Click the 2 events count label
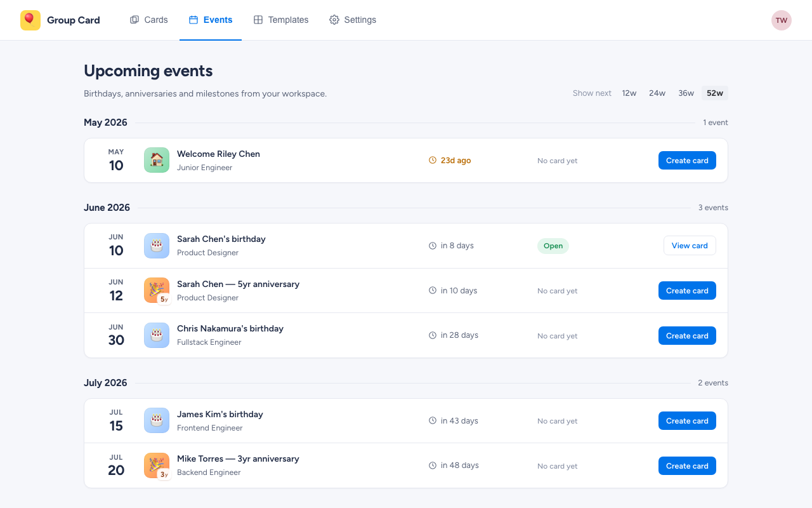 pyautogui.click(x=713, y=383)
